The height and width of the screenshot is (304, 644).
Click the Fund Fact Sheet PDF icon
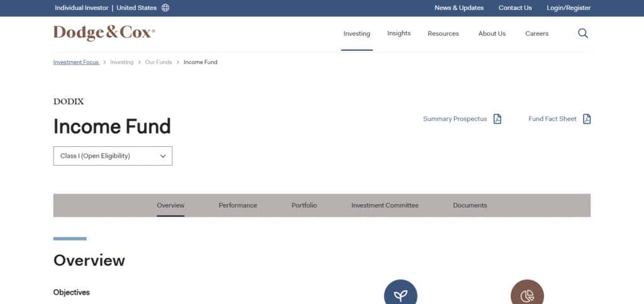[x=587, y=119]
